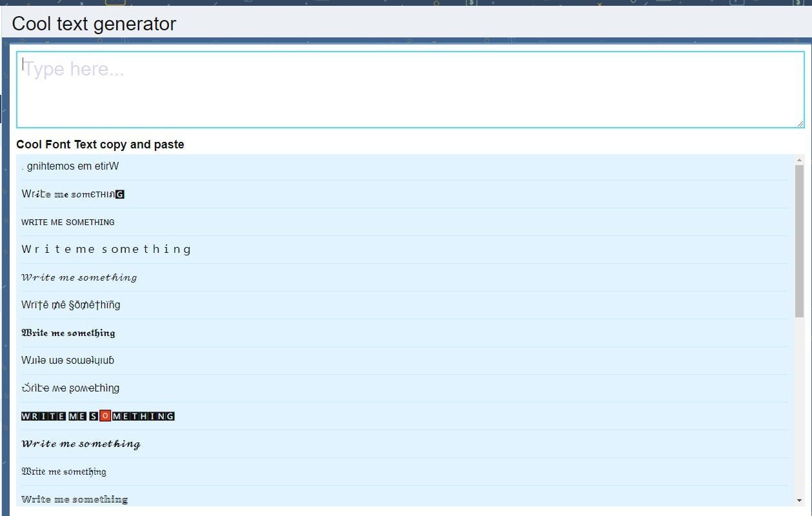Click the scroll down arrow of the font list
The width and height of the screenshot is (812, 516).
[800, 500]
